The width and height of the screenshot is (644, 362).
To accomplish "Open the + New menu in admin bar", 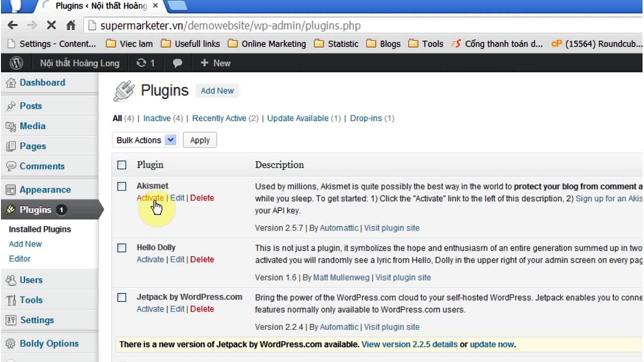I will 215,63.
